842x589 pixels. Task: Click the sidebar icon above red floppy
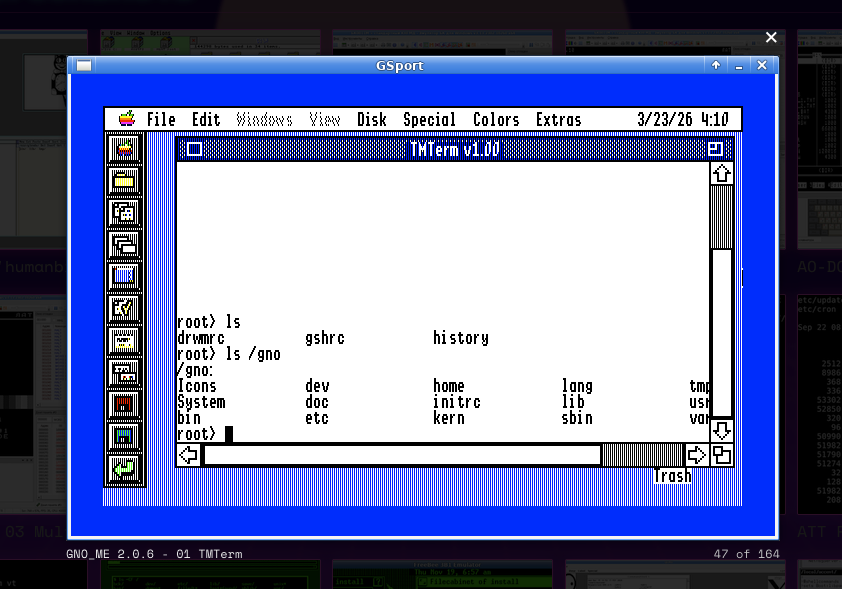tap(124, 373)
